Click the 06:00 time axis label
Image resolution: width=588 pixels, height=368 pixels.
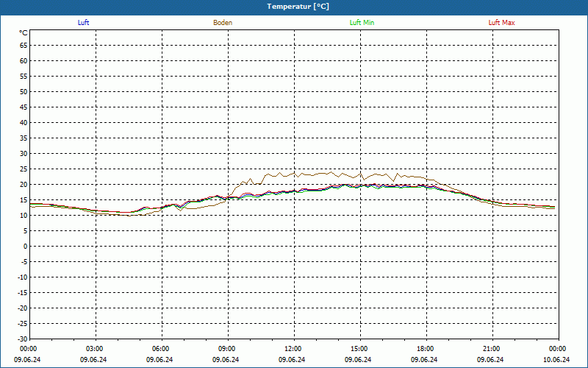tap(161, 349)
